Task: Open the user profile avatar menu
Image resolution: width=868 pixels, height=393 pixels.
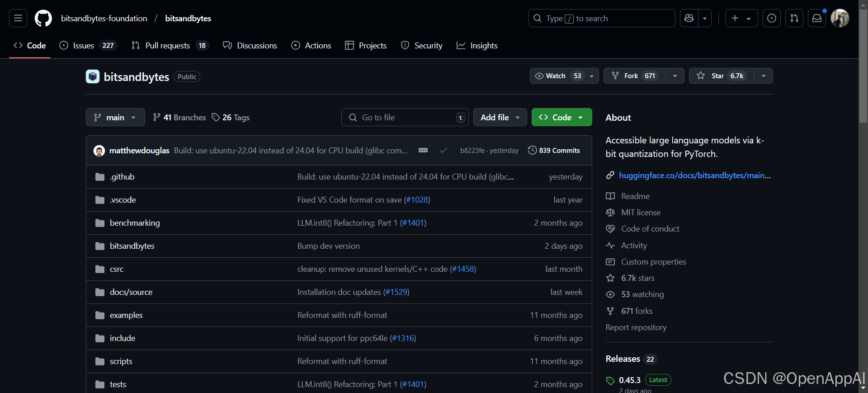Action: 840,18
